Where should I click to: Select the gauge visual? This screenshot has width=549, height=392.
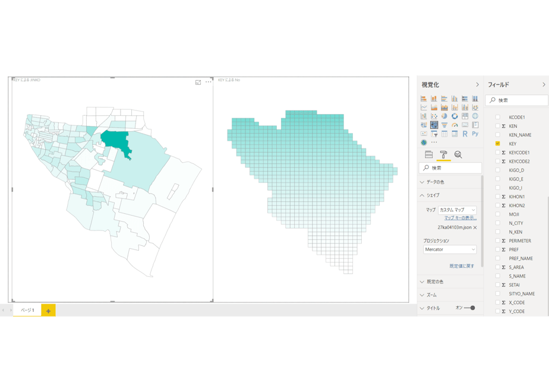(x=455, y=125)
